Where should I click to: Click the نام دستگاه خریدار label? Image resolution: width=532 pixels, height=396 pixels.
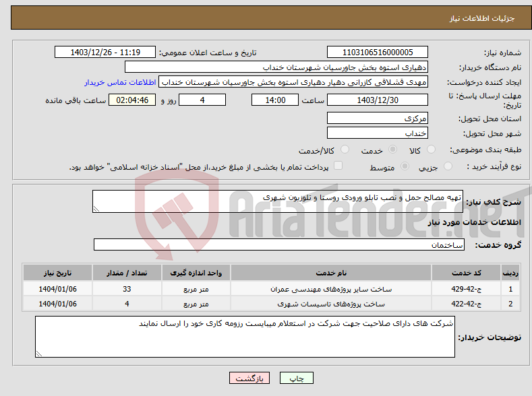[x=490, y=67]
